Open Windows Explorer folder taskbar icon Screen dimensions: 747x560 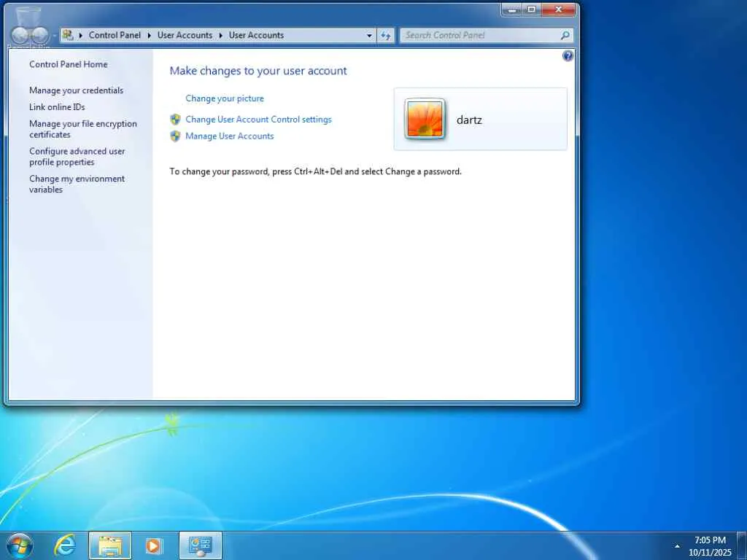110,545
